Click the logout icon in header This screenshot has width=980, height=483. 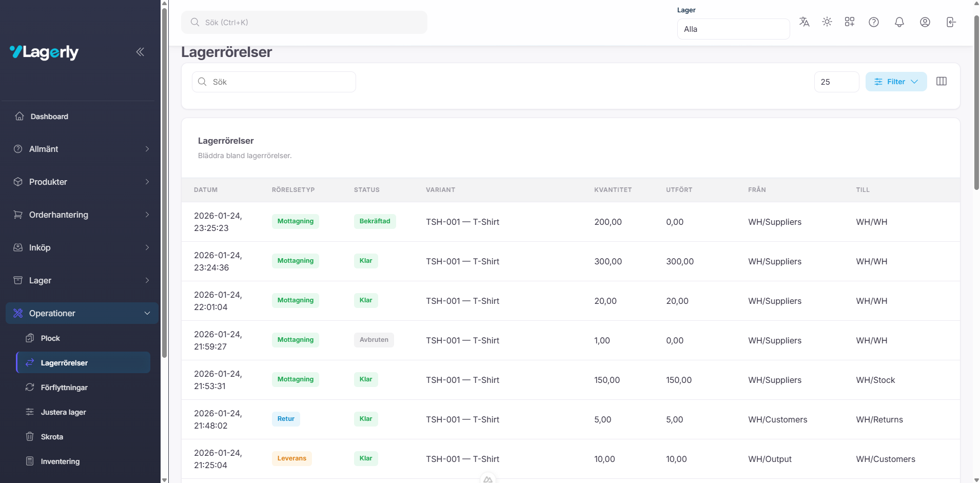[951, 22]
